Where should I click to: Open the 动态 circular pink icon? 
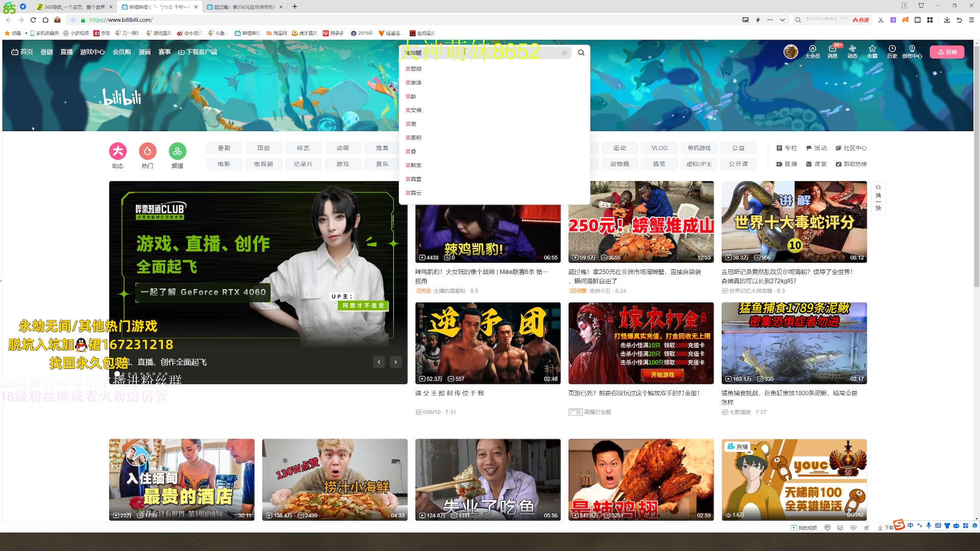[118, 151]
